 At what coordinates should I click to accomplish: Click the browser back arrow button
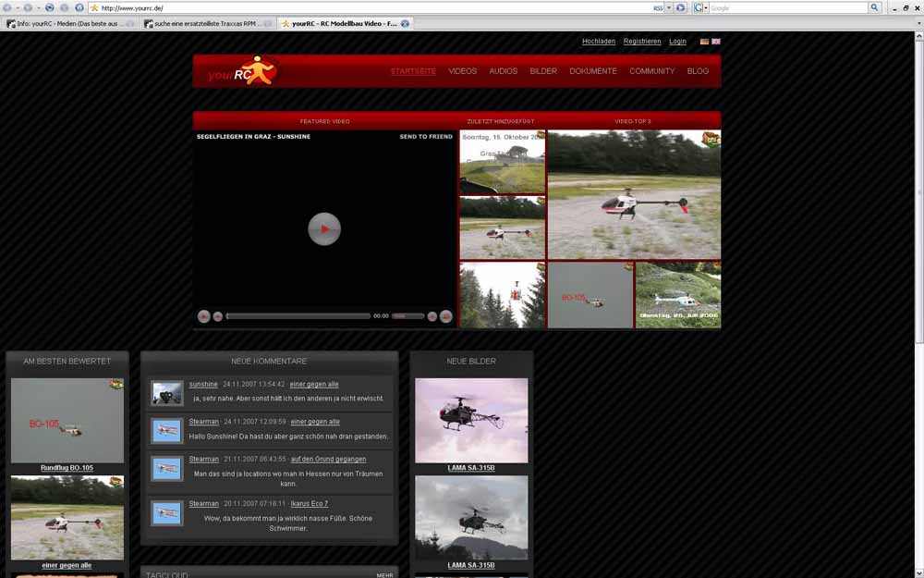tap(6, 7)
